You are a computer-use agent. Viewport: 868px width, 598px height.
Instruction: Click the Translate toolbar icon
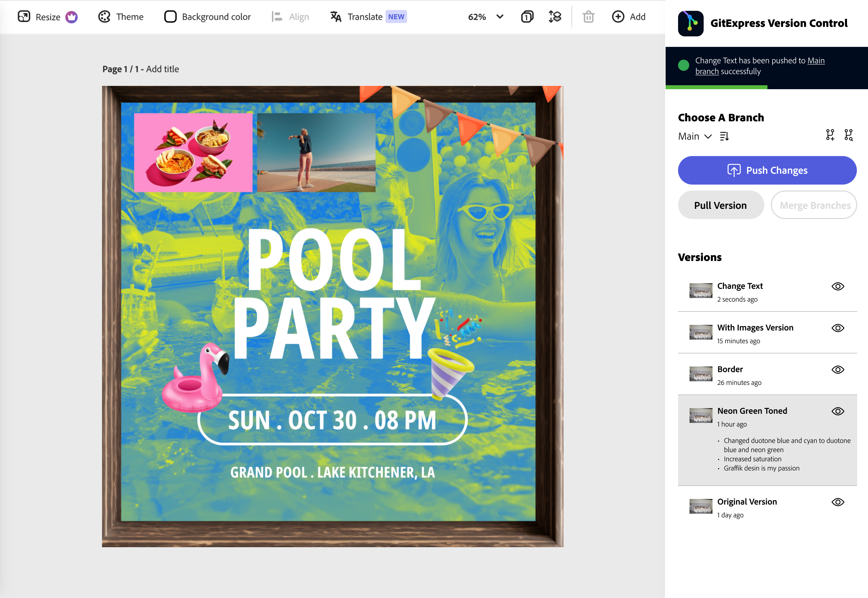coord(336,16)
